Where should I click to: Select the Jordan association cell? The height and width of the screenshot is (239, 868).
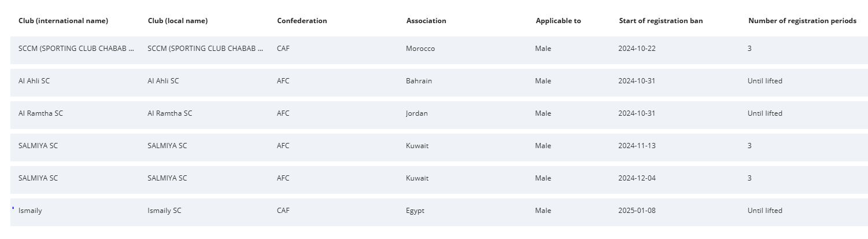click(417, 113)
